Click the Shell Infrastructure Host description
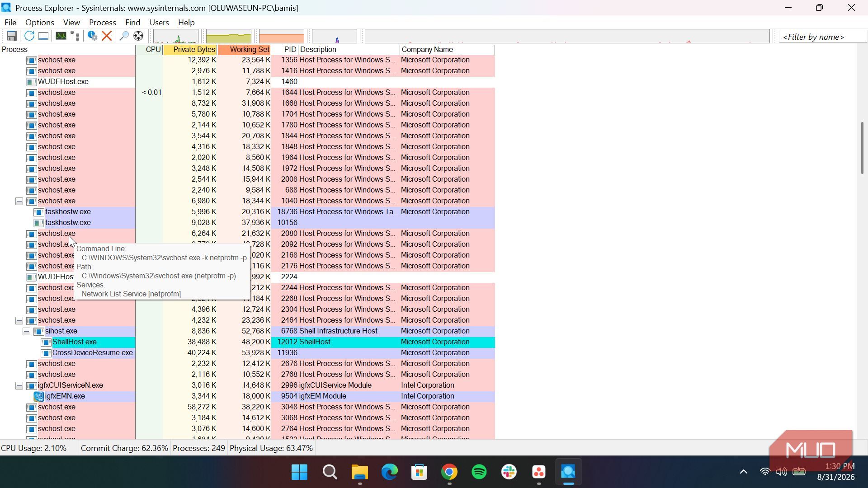 [338, 331]
